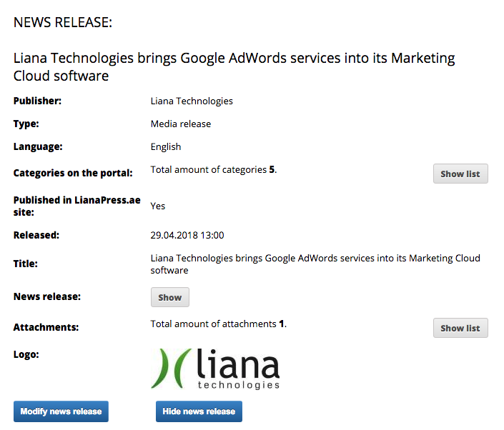Click Modify news release button

[x=61, y=411]
